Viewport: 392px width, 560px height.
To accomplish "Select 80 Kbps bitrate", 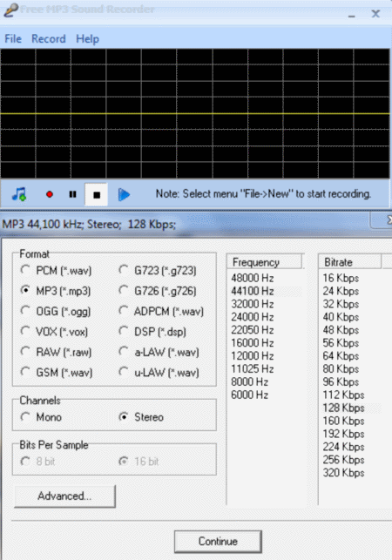I will pos(341,368).
